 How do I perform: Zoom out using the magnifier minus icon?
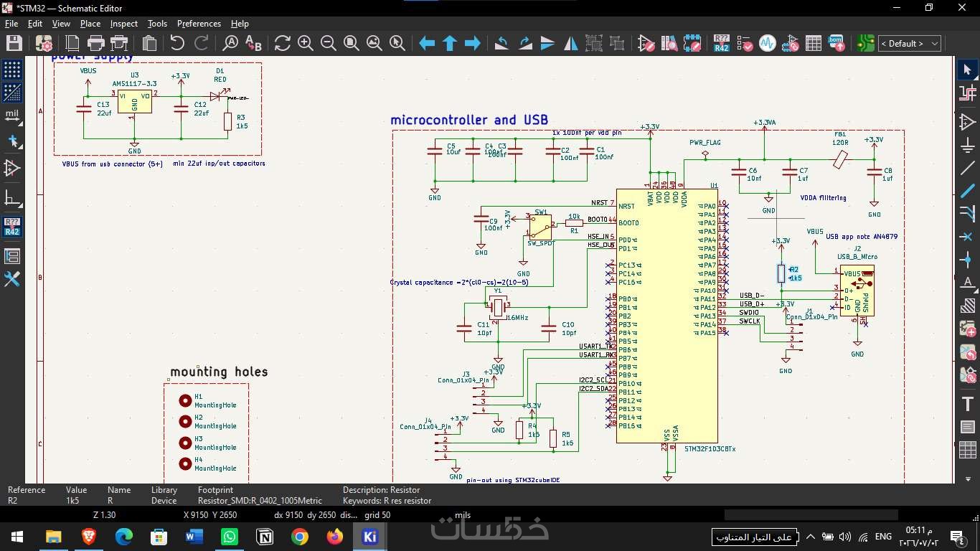tap(329, 43)
